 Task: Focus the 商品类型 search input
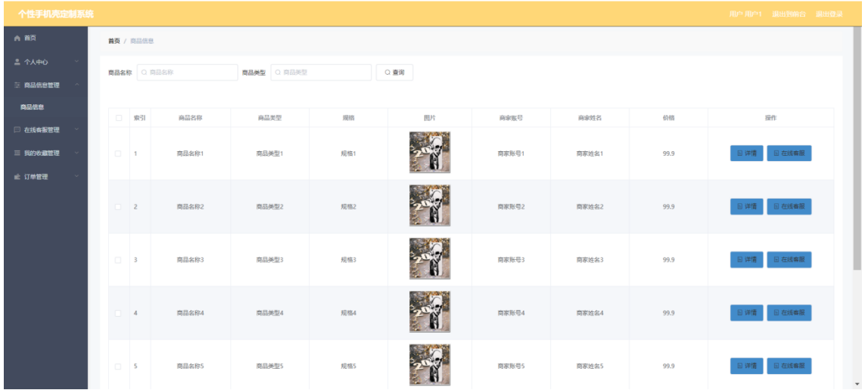coord(321,73)
